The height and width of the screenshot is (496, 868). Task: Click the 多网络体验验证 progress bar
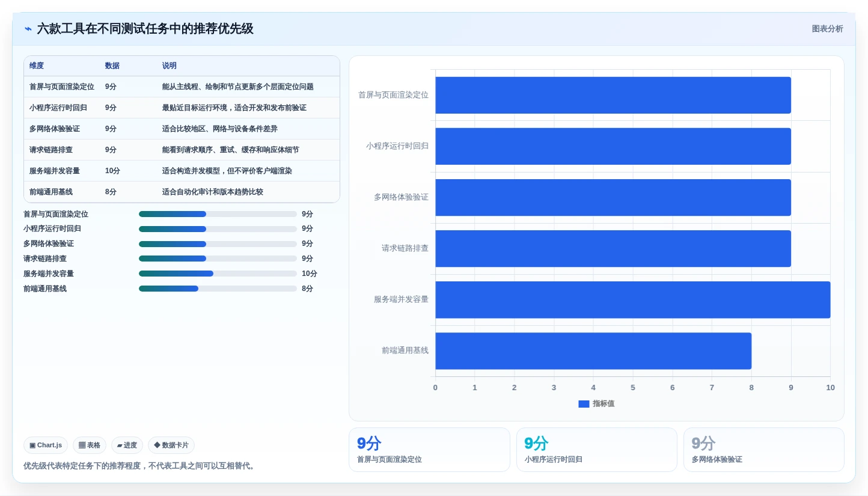(x=218, y=243)
